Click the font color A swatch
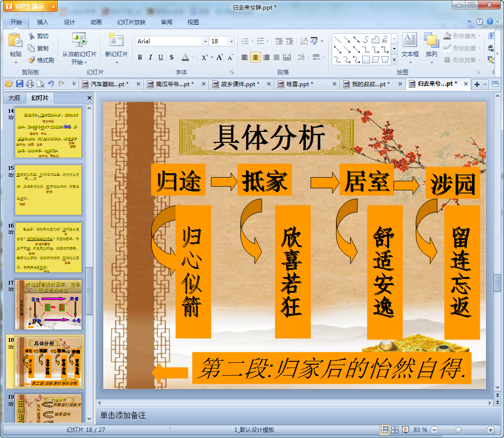Viewport: 504px width, 438px height. click(185, 57)
